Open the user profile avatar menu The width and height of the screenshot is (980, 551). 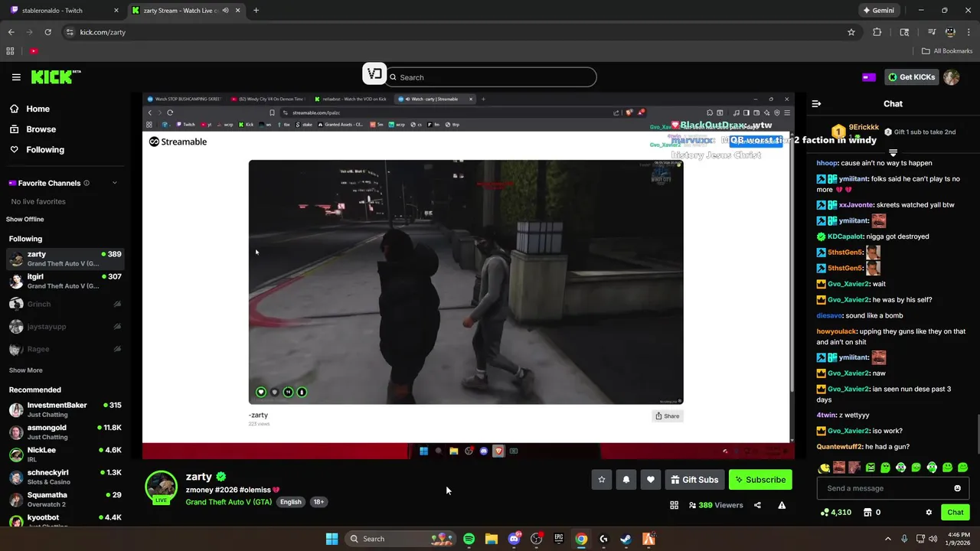tap(952, 77)
